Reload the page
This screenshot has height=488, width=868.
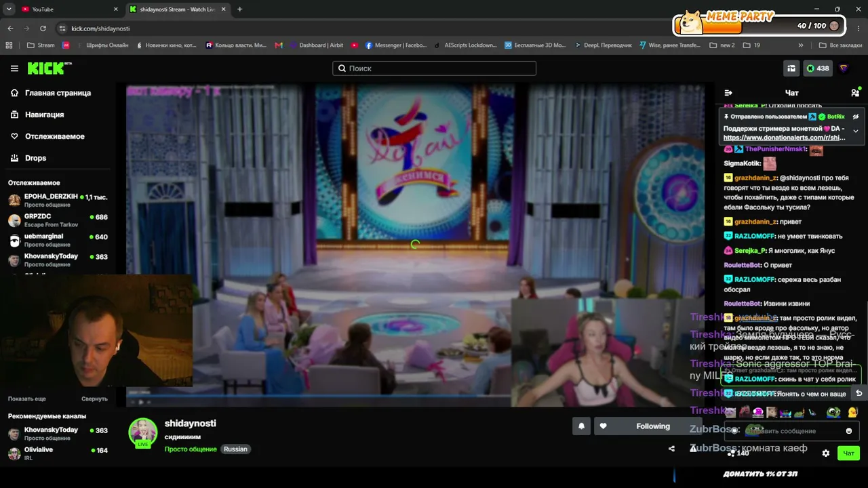tap(43, 28)
